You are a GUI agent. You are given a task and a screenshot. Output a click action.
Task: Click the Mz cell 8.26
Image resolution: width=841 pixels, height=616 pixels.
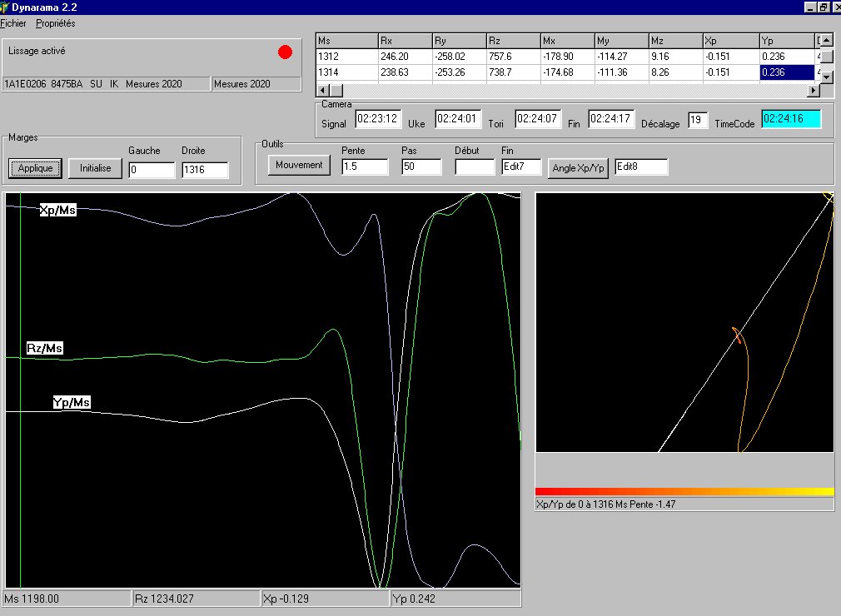(676, 72)
